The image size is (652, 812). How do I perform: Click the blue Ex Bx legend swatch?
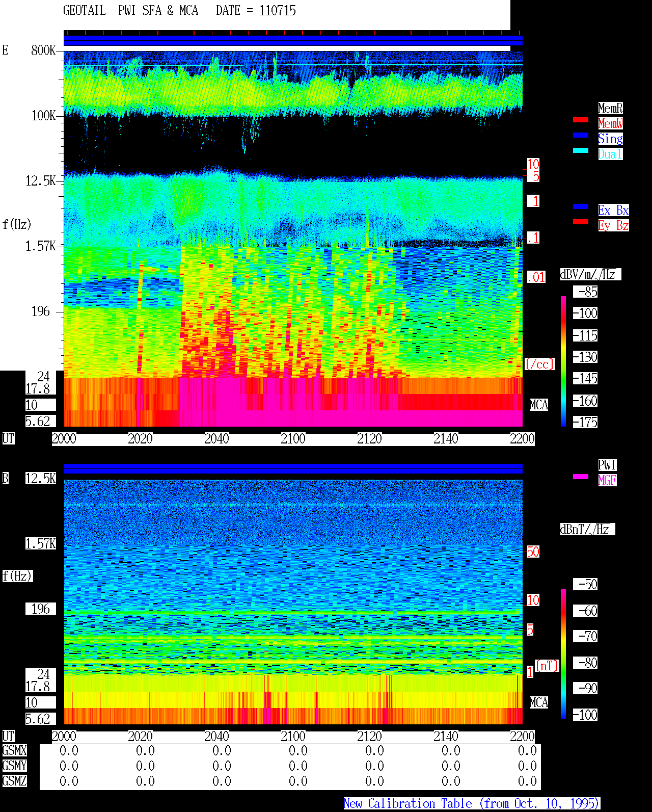coord(581,206)
